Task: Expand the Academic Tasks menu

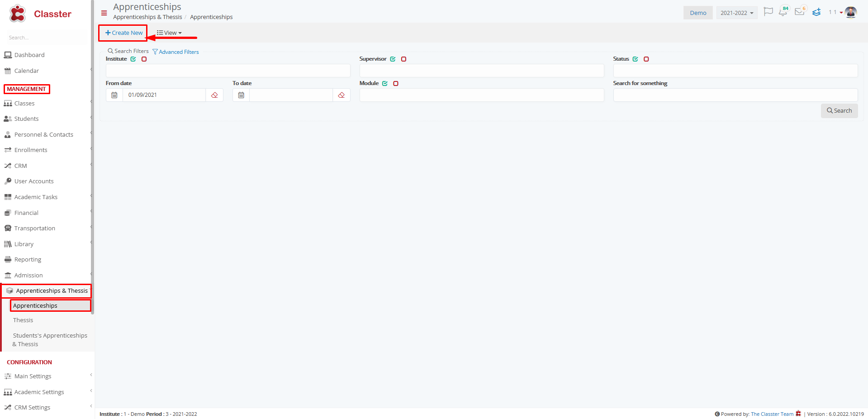Action: point(36,197)
